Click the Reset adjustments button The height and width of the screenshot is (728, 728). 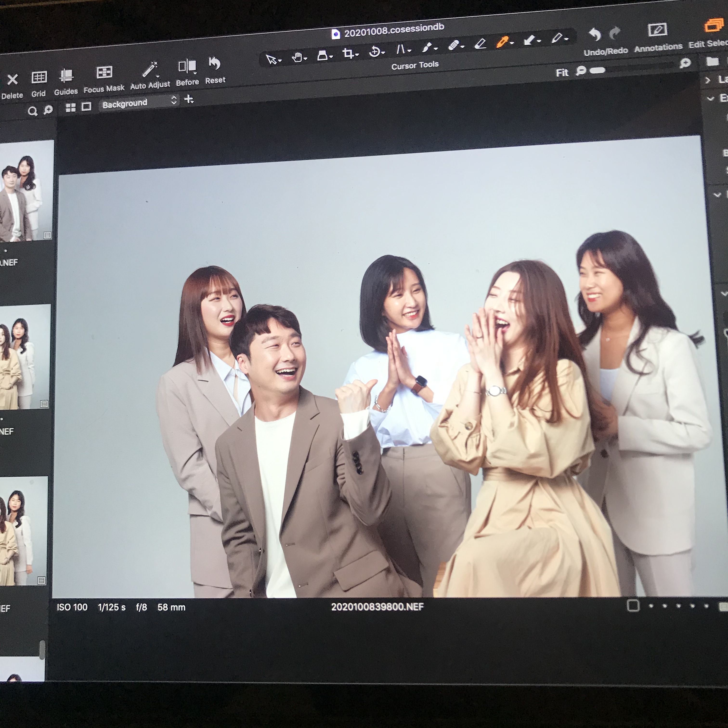[214, 63]
